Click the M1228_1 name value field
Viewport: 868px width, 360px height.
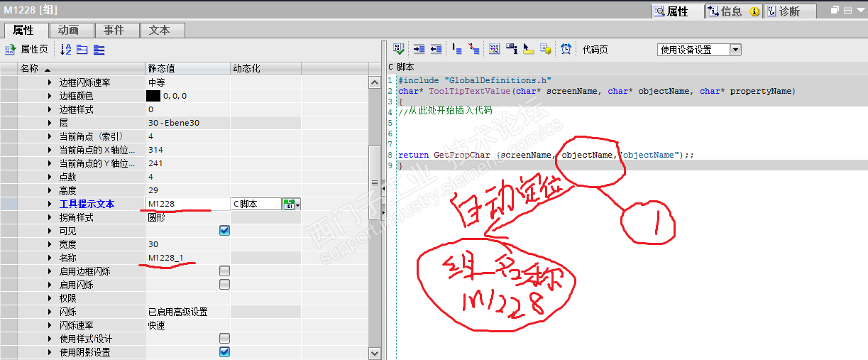click(x=187, y=258)
